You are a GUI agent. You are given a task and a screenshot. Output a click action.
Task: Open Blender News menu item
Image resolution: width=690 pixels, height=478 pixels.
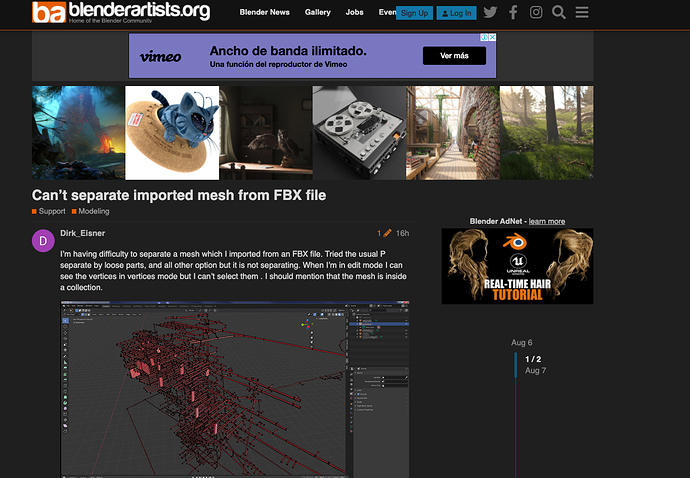click(264, 12)
